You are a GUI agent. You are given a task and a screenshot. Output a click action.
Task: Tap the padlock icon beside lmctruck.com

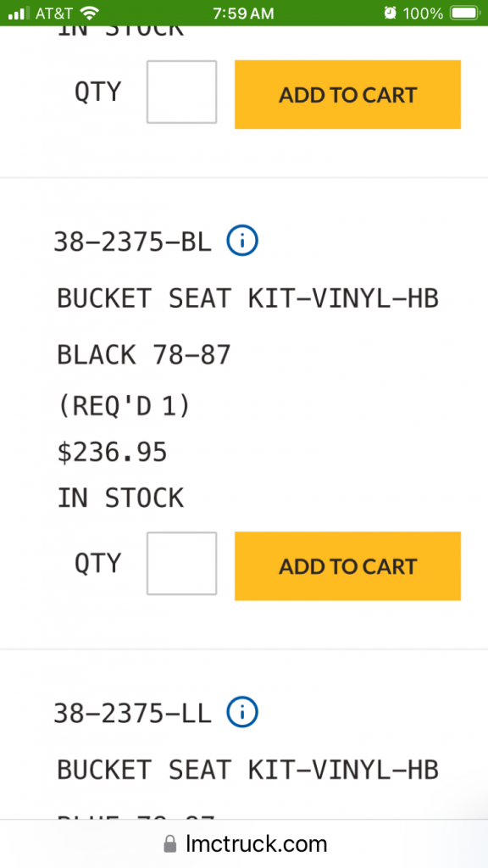[x=170, y=844]
